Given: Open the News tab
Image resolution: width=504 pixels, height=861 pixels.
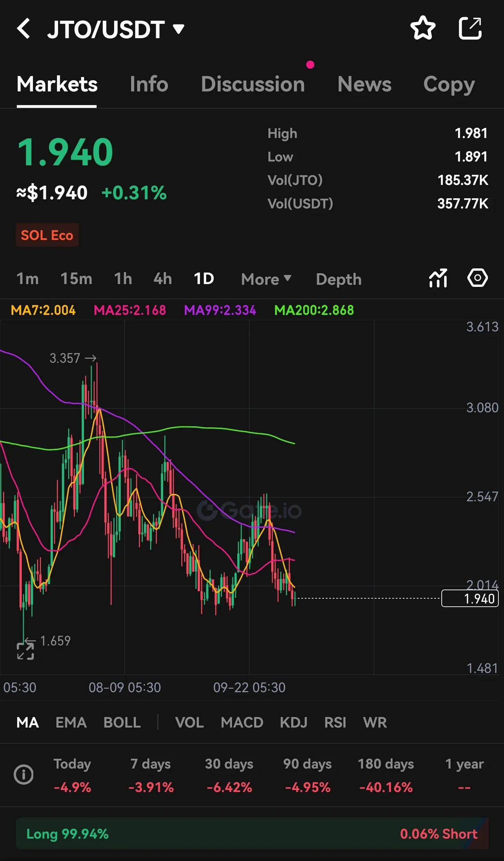Looking at the screenshot, I should pyautogui.click(x=364, y=84).
